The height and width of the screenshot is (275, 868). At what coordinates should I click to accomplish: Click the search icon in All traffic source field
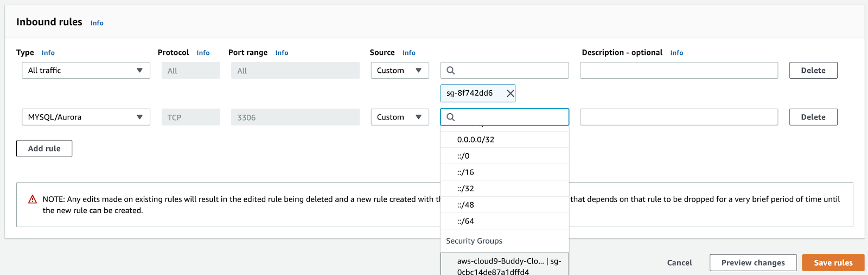[450, 71]
